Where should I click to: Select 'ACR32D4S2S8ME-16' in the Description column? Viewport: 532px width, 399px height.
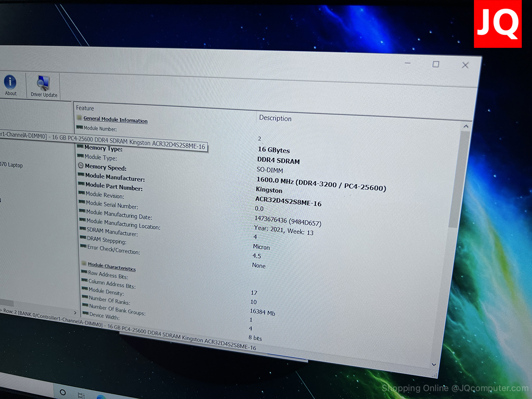288,201
